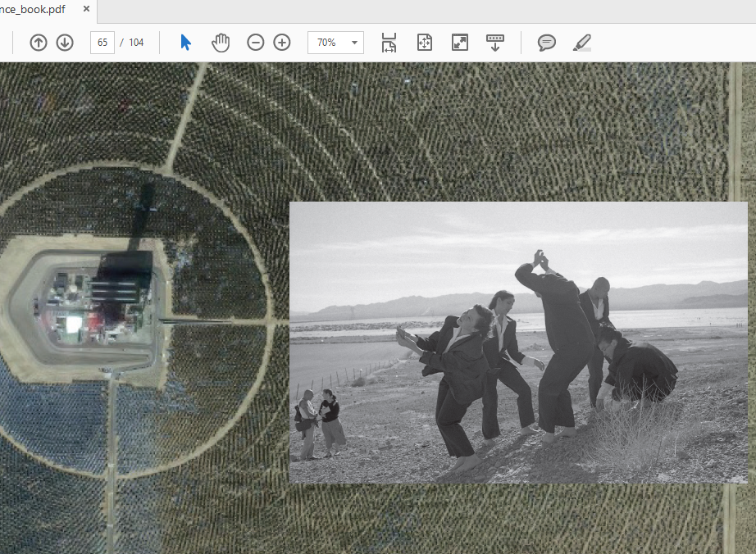This screenshot has height=554, width=756.
Task: Zoom in with the plus button
Action: (282, 43)
